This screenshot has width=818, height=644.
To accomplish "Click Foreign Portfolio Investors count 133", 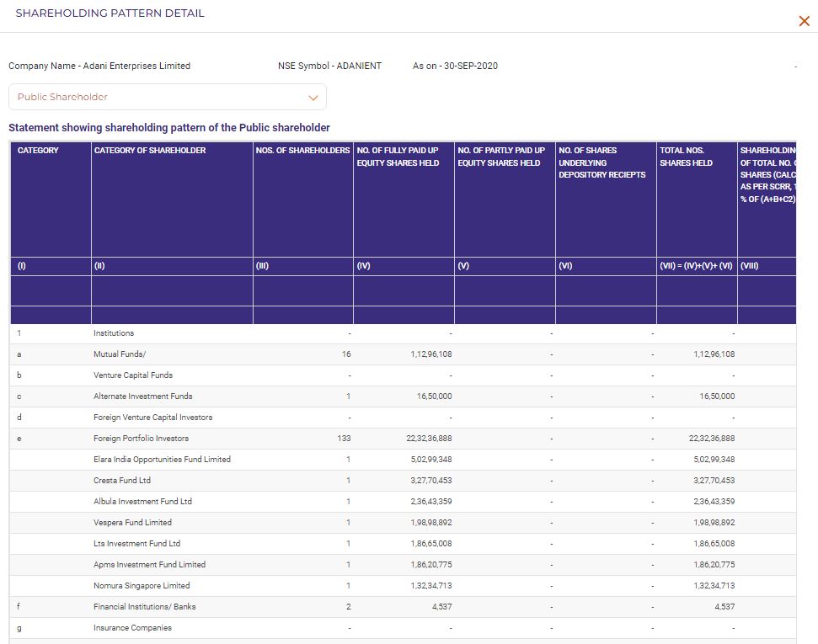I will (x=345, y=439).
